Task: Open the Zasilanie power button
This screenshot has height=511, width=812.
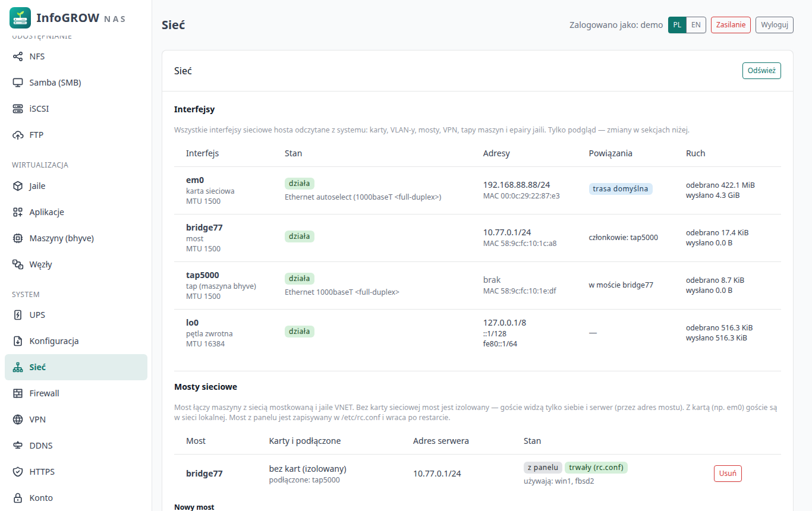Action: [731, 25]
